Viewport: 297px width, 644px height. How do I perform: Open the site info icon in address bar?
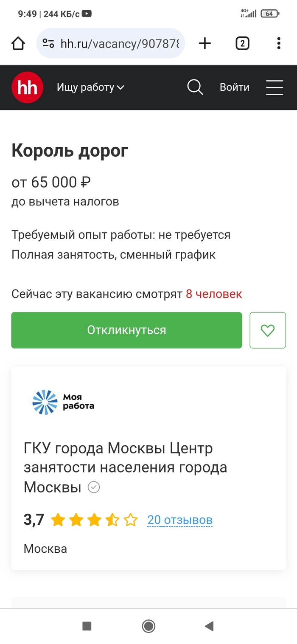click(x=49, y=43)
